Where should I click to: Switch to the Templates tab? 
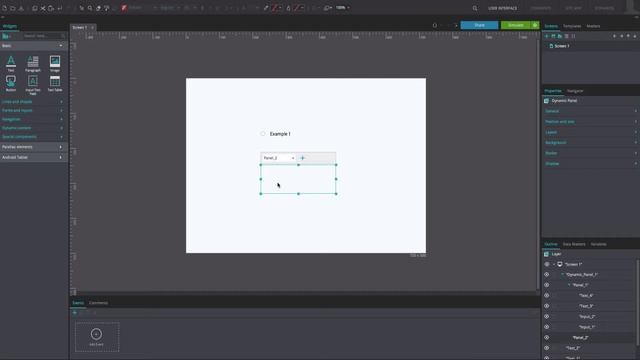(572, 26)
